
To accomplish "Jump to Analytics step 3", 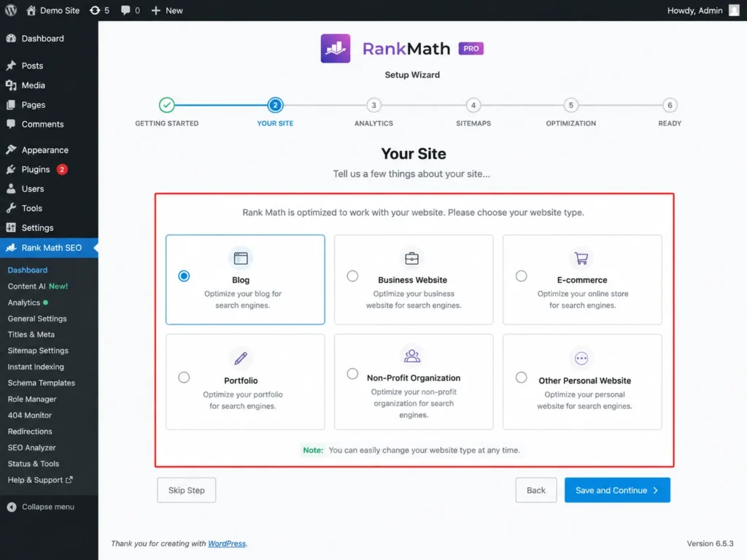I will 373,105.
